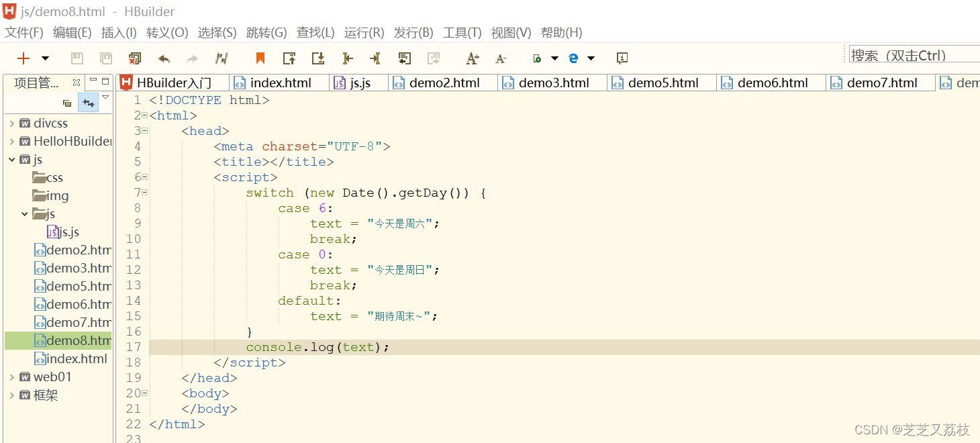The width and height of the screenshot is (980, 443).
Task: Decrease font size with A- icon
Action: point(501,59)
